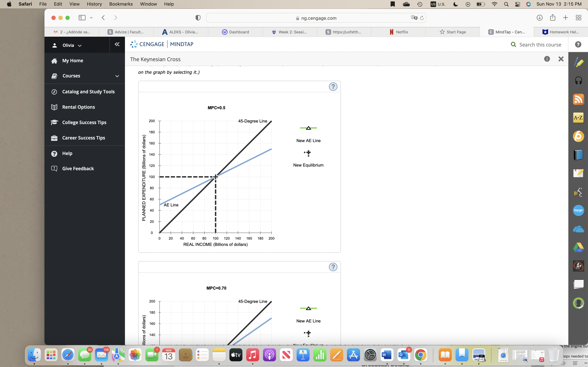Image resolution: width=588 pixels, height=367 pixels.
Task: Open the RSS feed tool
Action: coord(579,99)
